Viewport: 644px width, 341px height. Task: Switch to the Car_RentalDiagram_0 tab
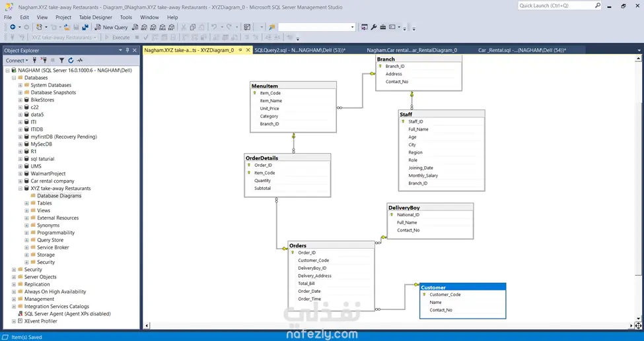click(x=412, y=50)
